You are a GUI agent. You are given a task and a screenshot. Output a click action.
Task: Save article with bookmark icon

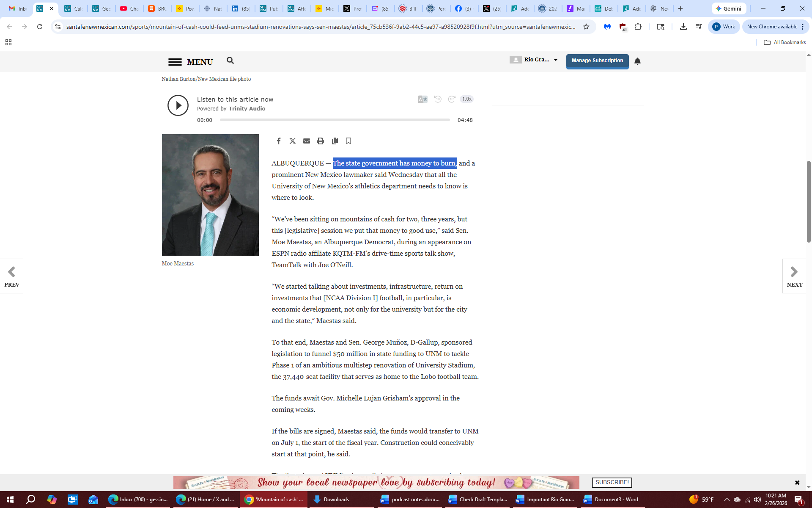pos(348,141)
